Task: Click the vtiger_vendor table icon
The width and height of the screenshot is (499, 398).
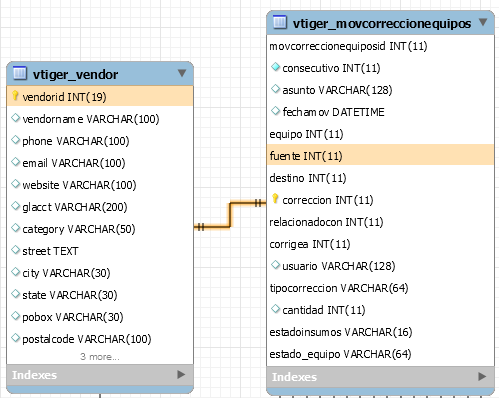Action: point(19,73)
